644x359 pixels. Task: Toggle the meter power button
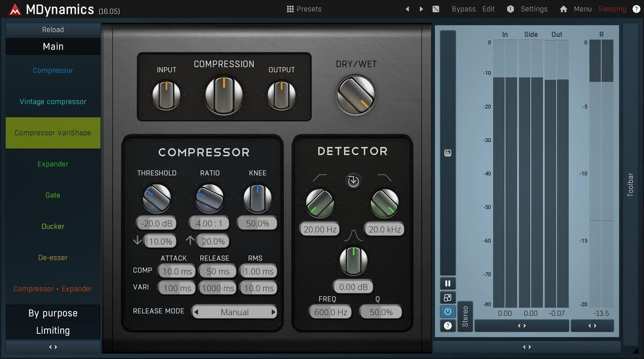(448, 312)
